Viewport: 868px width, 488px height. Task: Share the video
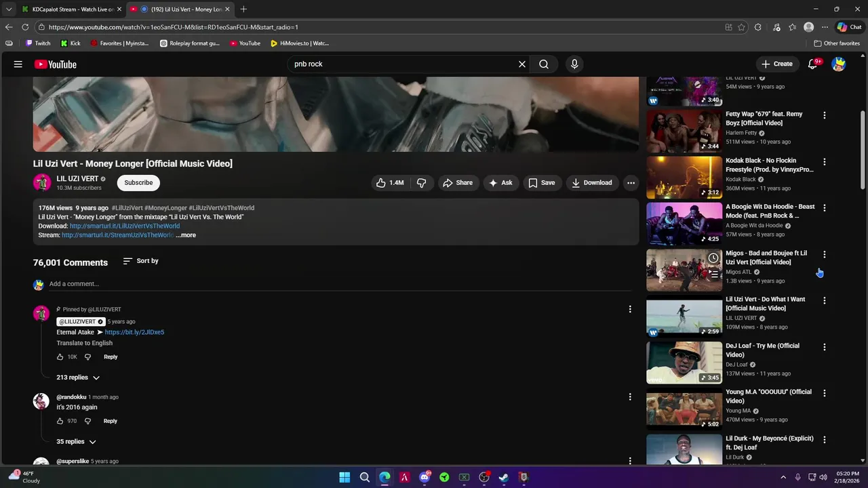(x=458, y=183)
